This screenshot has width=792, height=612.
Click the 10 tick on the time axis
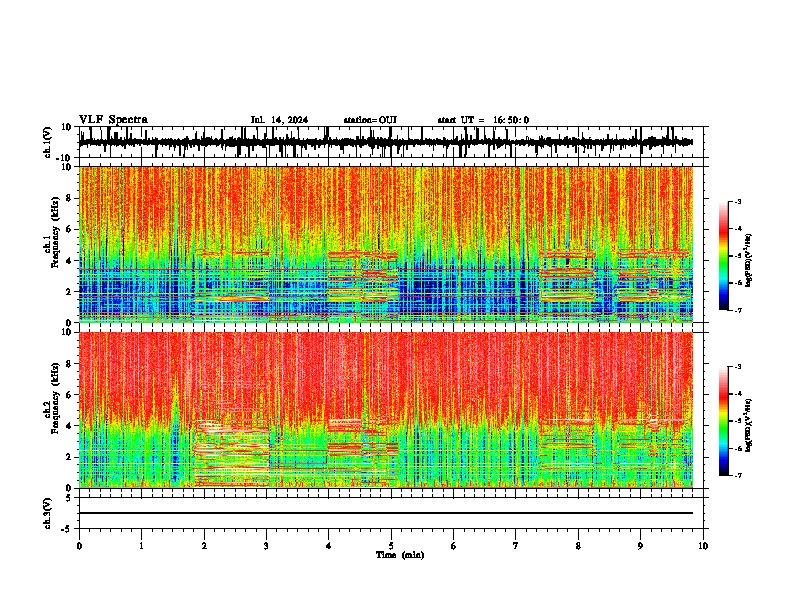(703, 546)
